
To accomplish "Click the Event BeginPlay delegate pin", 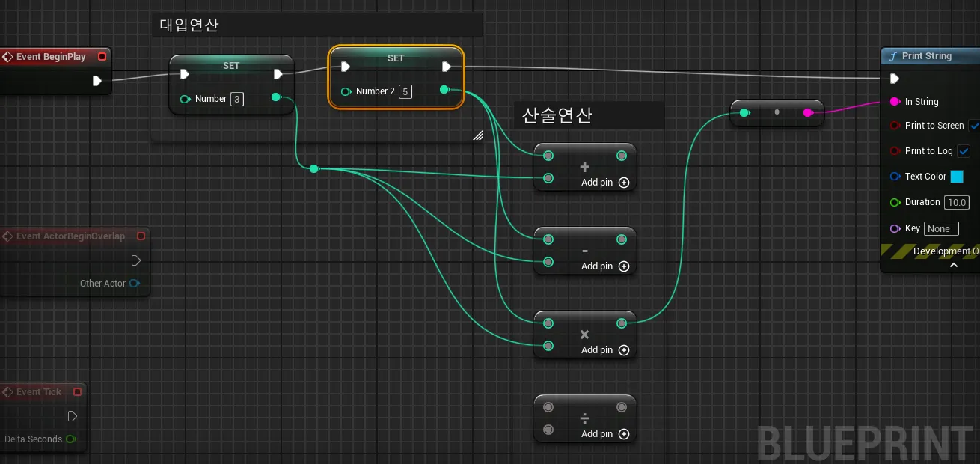I will (x=102, y=57).
